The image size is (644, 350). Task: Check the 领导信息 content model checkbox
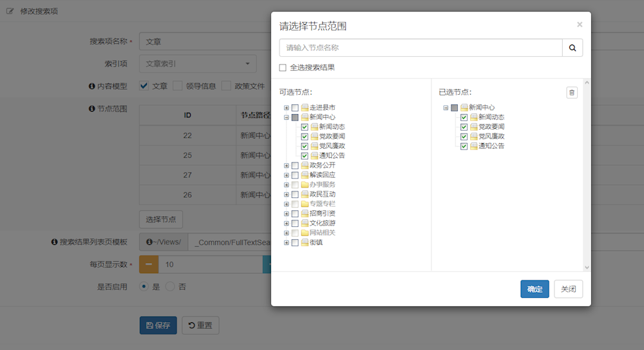click(178, 86)
